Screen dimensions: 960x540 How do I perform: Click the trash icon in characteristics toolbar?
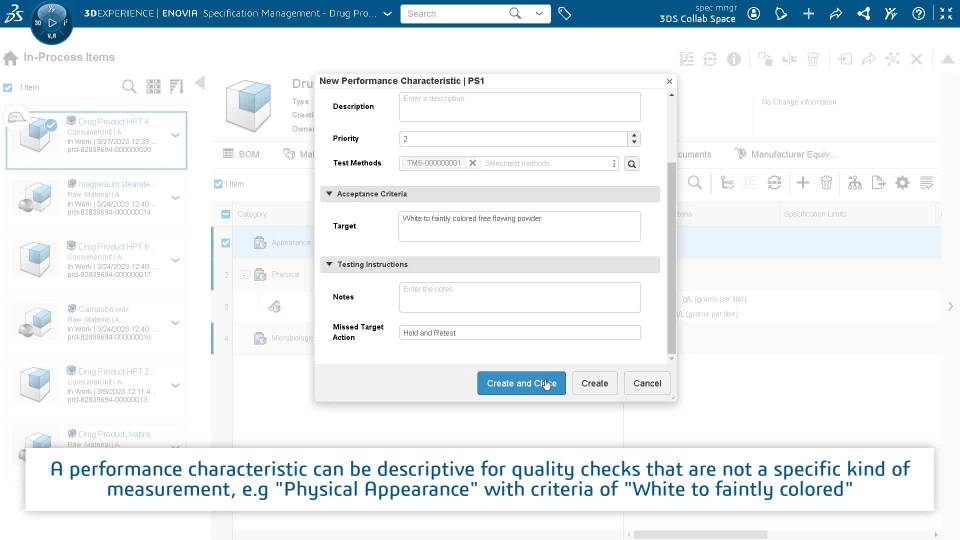click(826, 182)
